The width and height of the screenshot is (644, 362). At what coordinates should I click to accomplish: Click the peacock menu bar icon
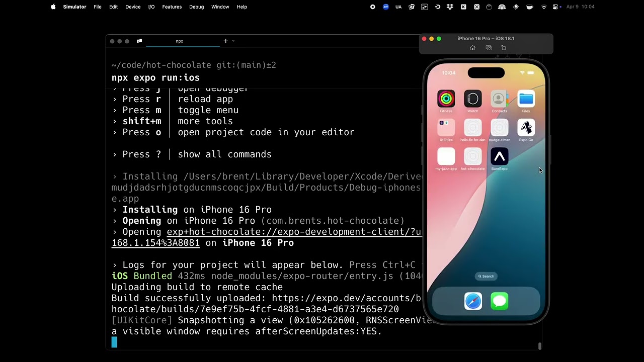click(x=502, y=7)
